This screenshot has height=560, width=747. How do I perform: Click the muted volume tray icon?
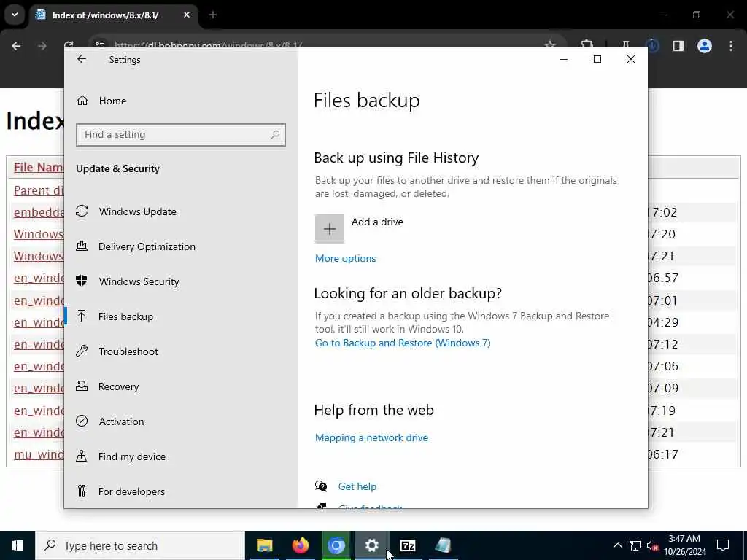coord(653,545)
